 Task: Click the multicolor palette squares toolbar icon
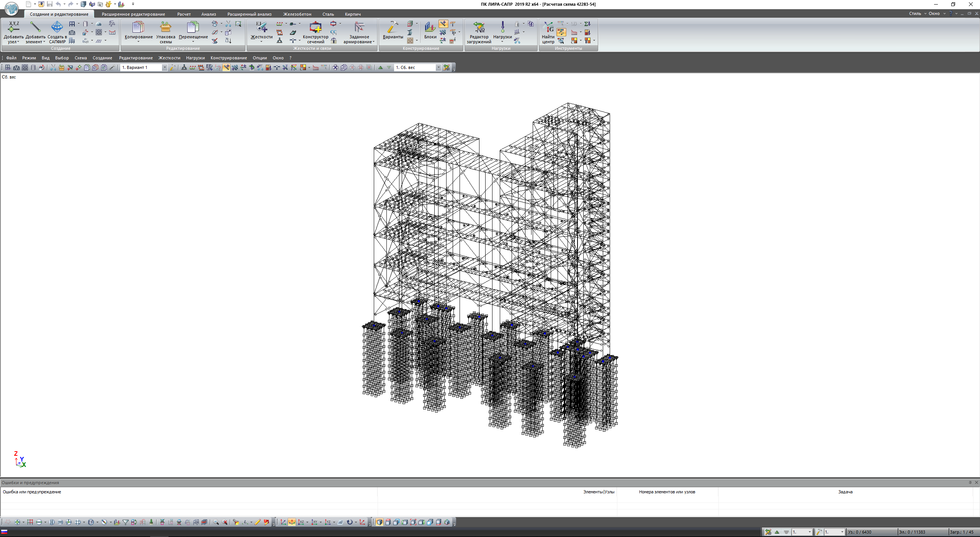(303, 67)
